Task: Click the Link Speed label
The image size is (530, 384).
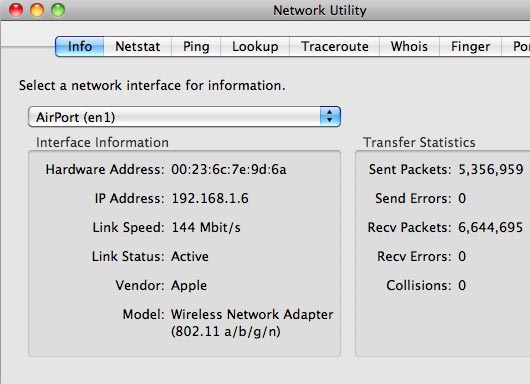Action: coord(128,227)
